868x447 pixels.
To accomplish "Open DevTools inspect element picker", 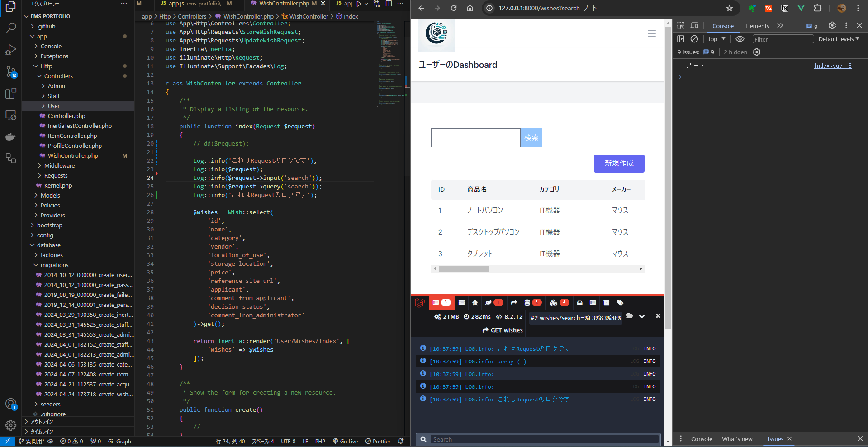I will 681,26.
